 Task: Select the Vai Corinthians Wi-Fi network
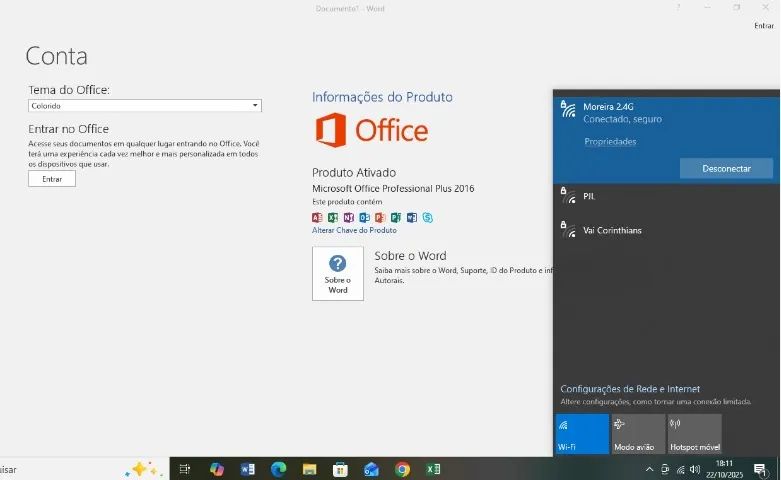pos(666,230)
